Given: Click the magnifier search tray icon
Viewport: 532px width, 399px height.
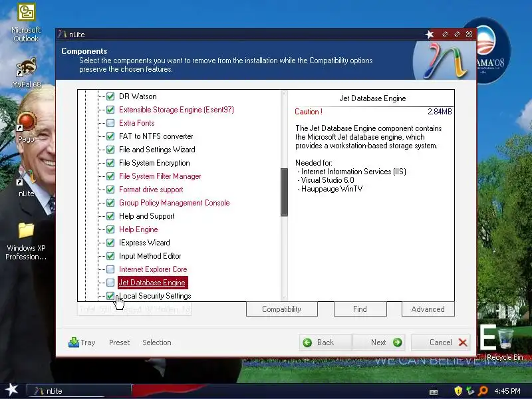Looking at the screenshot, I should click(483, 391).
